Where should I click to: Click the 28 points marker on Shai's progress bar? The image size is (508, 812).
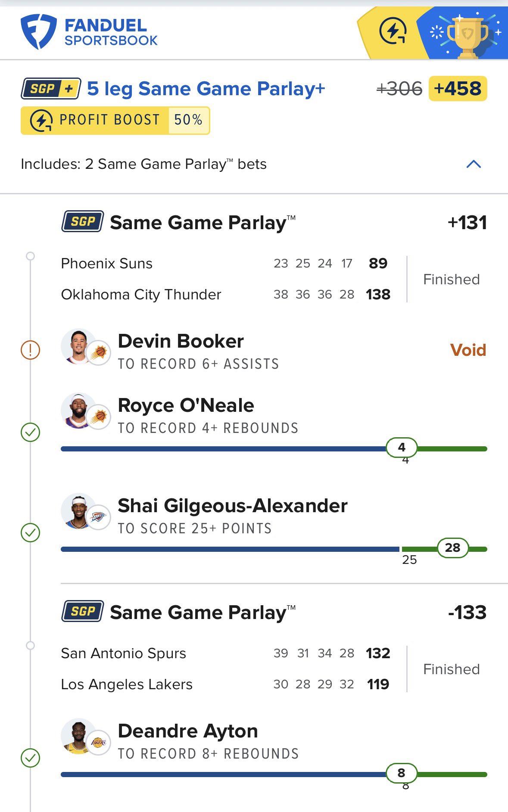tap(452, 548)
